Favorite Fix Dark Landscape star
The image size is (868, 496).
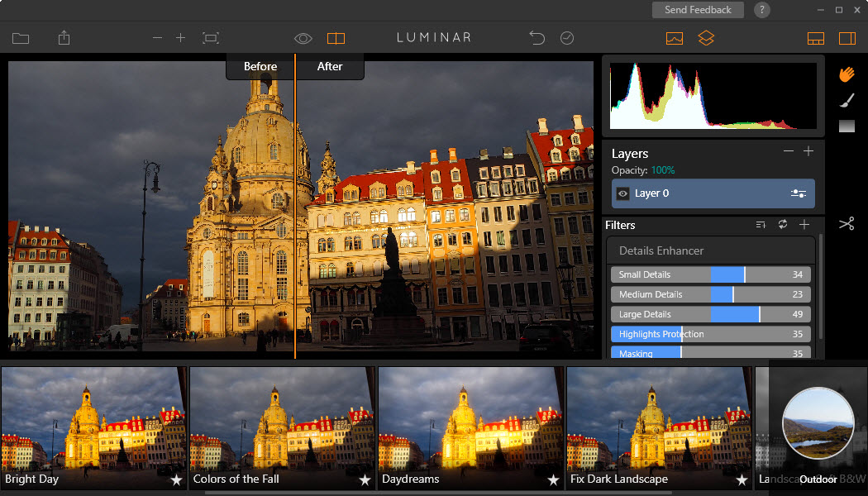coord(742,480)
